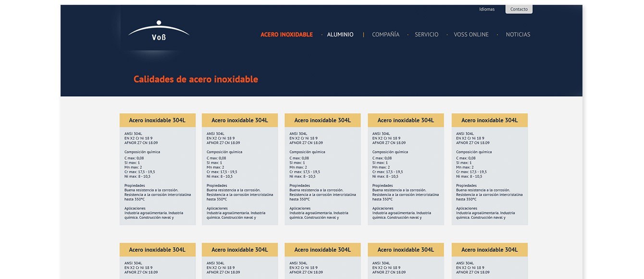Screen dimensions: 644x279
Task: Open the Servicio menu item
Action: [426, 35]
